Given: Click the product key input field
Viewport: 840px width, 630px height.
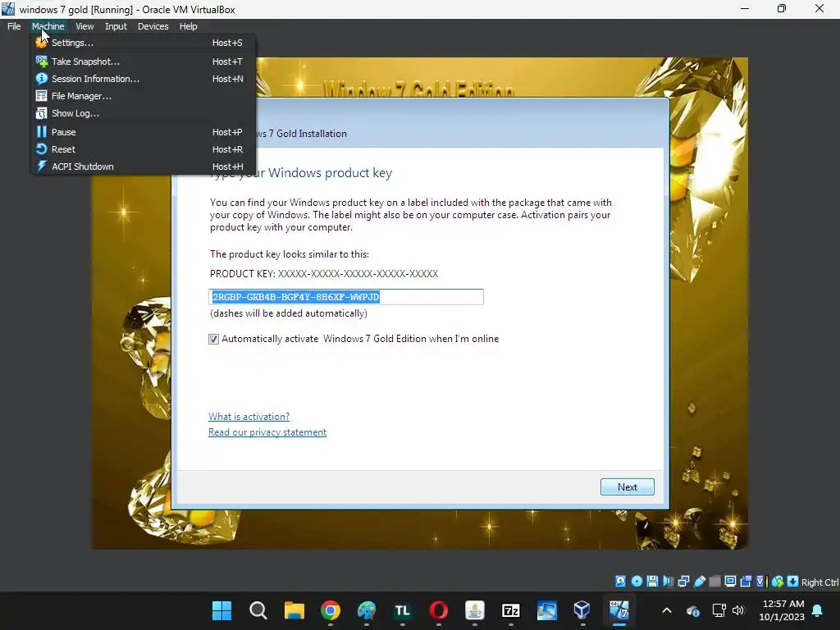Looking at the screenshot, I should [346, 297].
